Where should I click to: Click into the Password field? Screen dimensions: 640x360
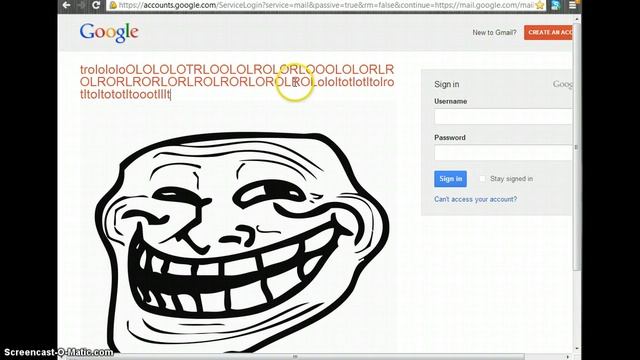point(503,153)
